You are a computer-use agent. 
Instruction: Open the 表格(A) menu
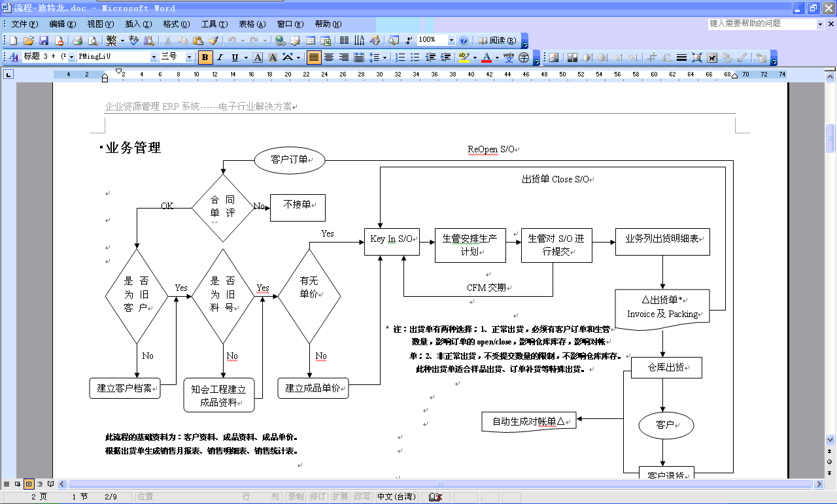coord(252,24)
